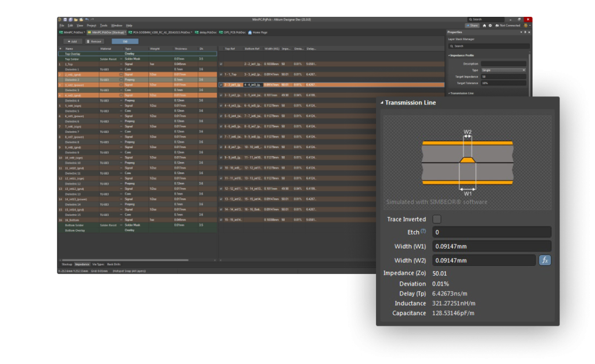Image resolution: width=595 pixels, height=364 pixels.
Task: Switch to the Via Types tab
Action: (x=98, y=264)
